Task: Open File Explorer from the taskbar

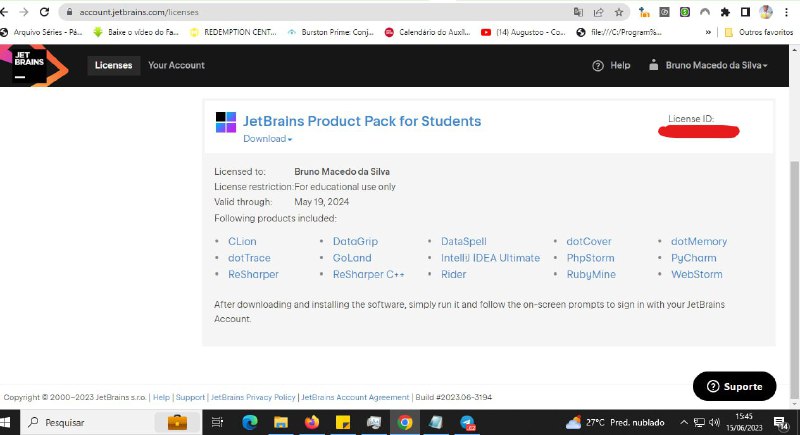Action: 281,422
